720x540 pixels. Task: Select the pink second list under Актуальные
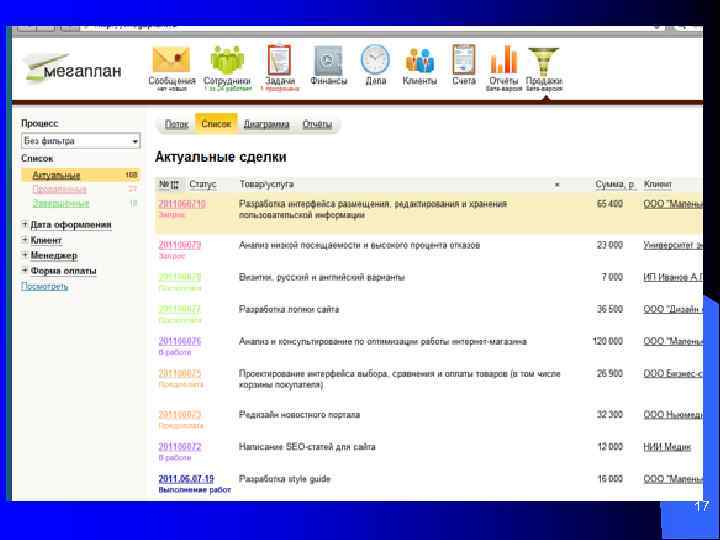[x=59, y=189]
